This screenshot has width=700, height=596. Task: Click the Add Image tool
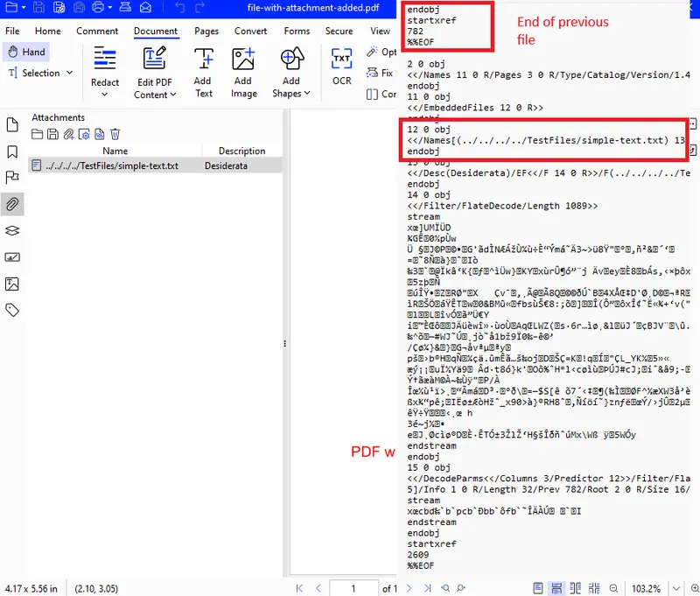click(x=244, y=72)
